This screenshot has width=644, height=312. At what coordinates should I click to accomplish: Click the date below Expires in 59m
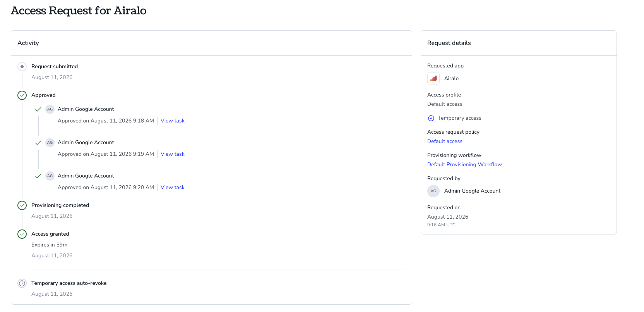(x=52, y=256)
